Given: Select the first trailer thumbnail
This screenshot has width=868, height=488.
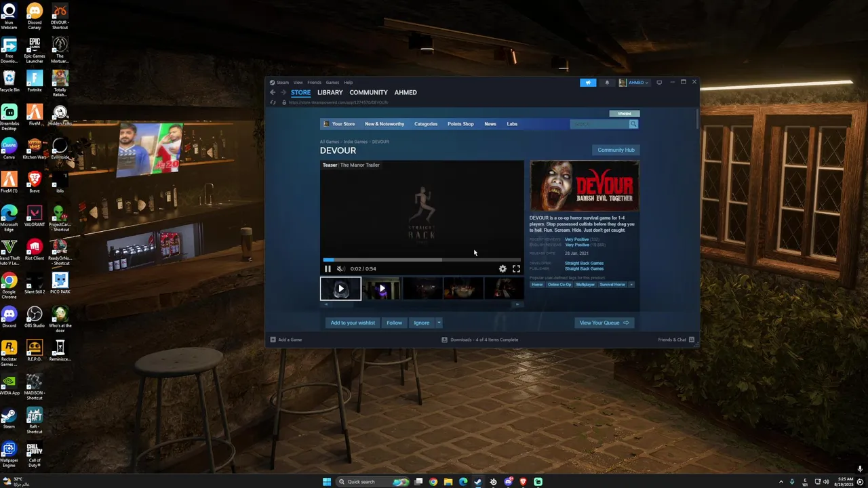Looking at the screenshot, I should click(340, 289).
